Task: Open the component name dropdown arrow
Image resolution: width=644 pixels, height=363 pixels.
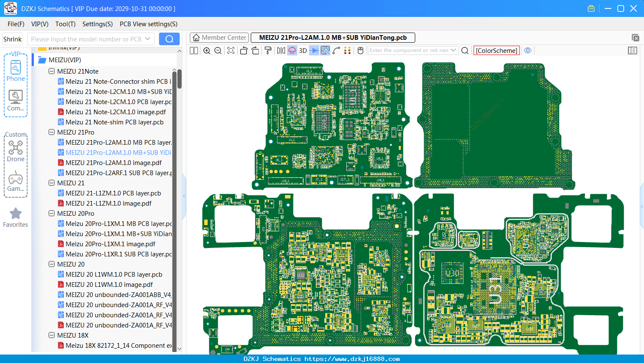Action: tap(454, 50)
